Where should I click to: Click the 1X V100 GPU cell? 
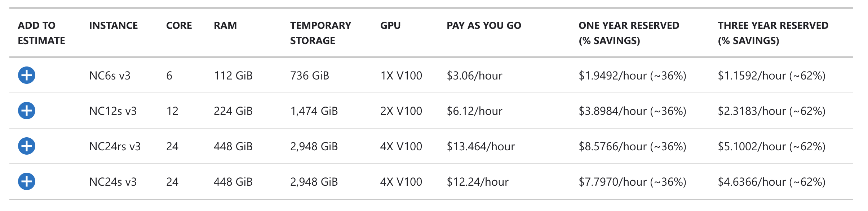click(401, 76)
